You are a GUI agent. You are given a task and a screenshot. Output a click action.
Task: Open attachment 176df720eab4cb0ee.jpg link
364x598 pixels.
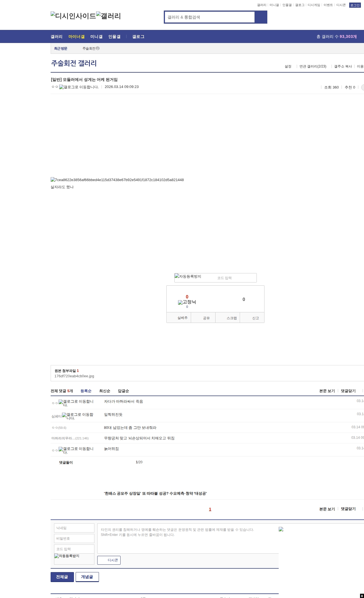74,376
